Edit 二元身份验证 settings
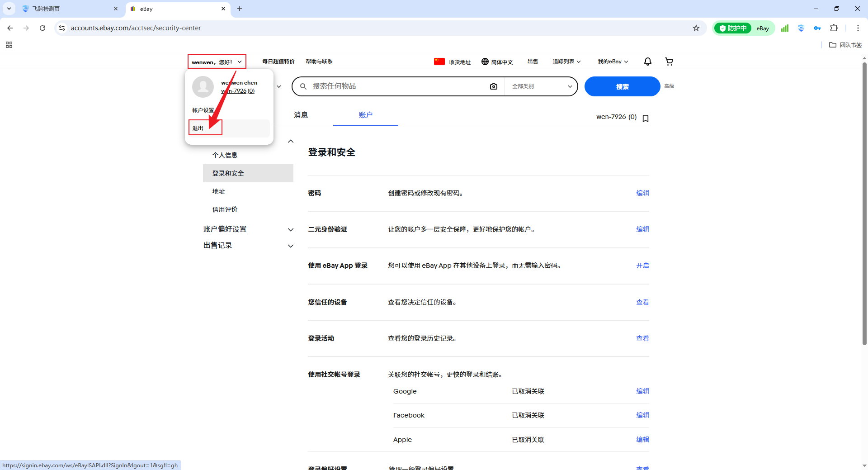Image resolution: width=868 pixels, height=470 pixels. click(x=642, y=229)
